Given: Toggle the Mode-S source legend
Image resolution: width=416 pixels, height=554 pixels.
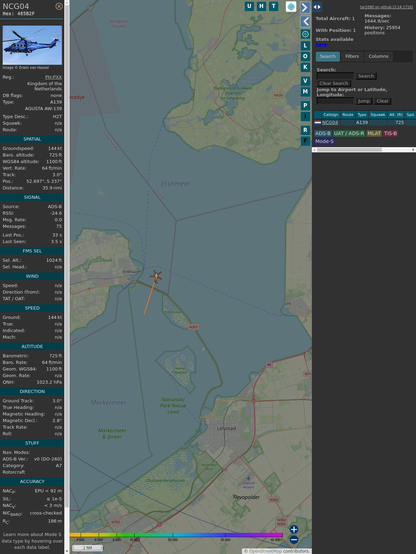Looking at the screenshot, I should (x=324, y=141).
